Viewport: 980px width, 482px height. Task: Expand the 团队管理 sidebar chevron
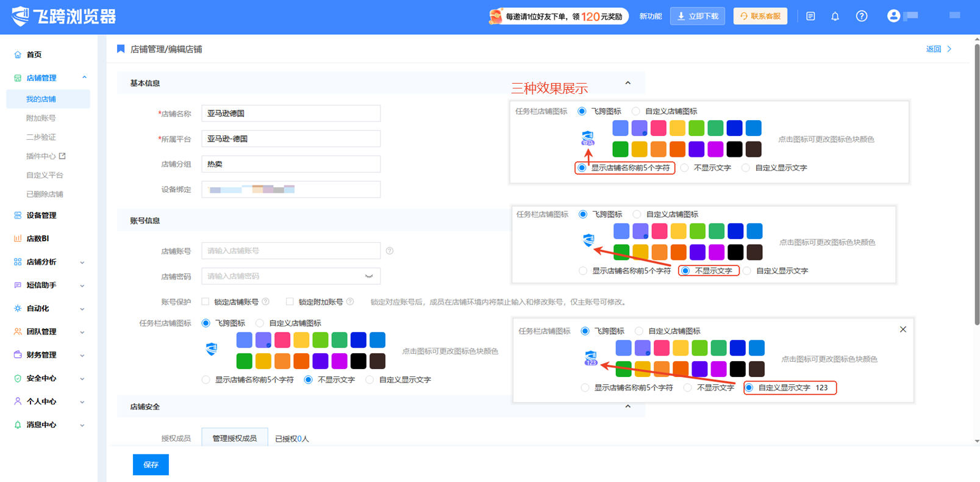pyautogui.click(x=82, y=332)
